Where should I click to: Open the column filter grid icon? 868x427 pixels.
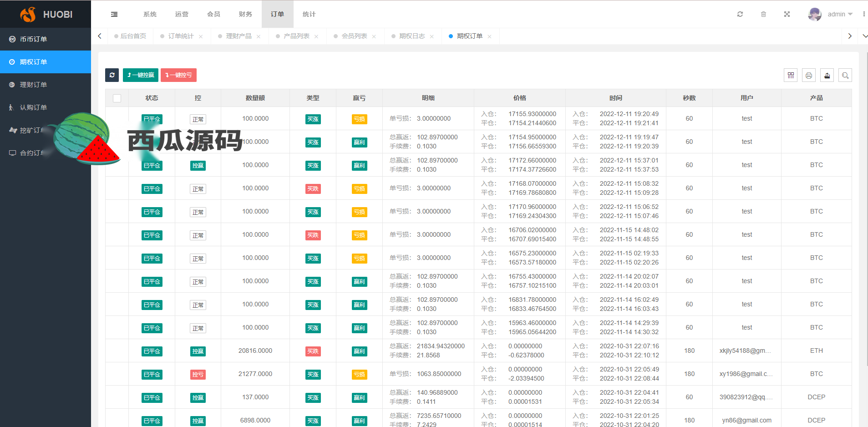click(791, 75)
